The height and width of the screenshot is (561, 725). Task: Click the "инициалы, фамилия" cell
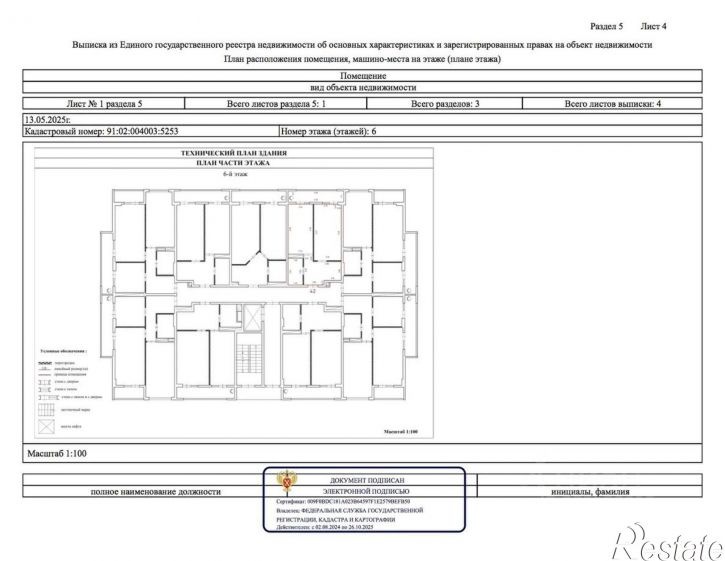click(590, 492)
